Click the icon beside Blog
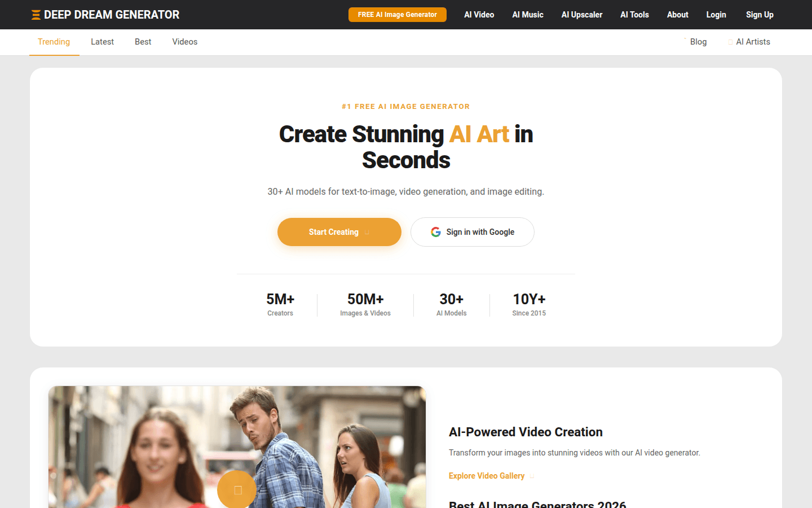 685,40
